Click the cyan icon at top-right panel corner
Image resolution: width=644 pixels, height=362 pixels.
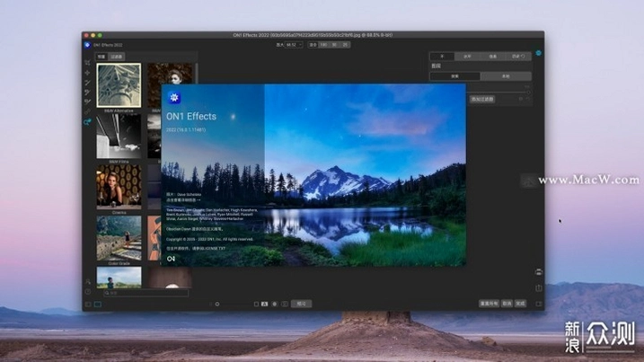pos(538,53)
